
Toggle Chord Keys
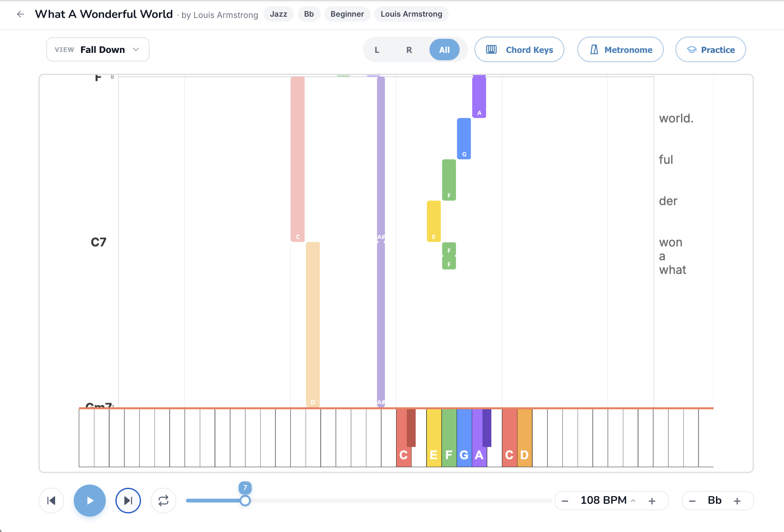(x=519, y=50)
